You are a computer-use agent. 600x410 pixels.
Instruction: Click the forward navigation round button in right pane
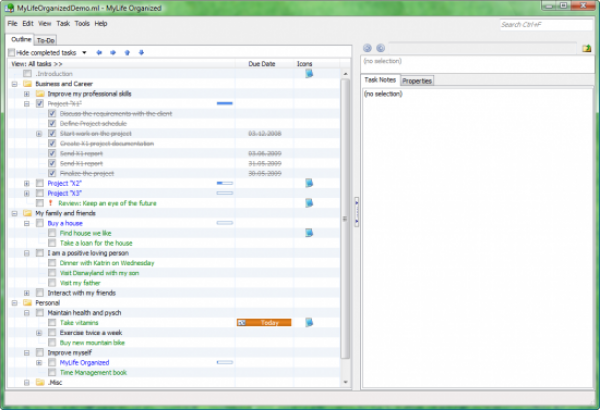[x=380, y=48]
